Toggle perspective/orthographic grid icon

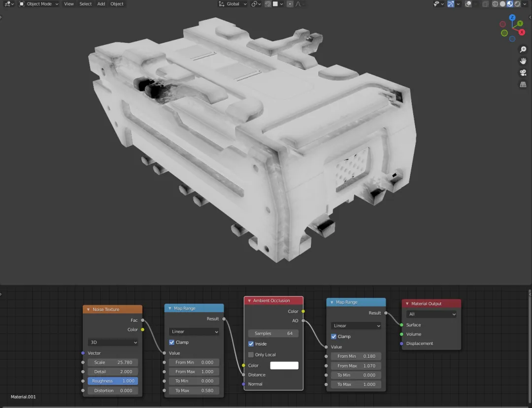[523, 84]
